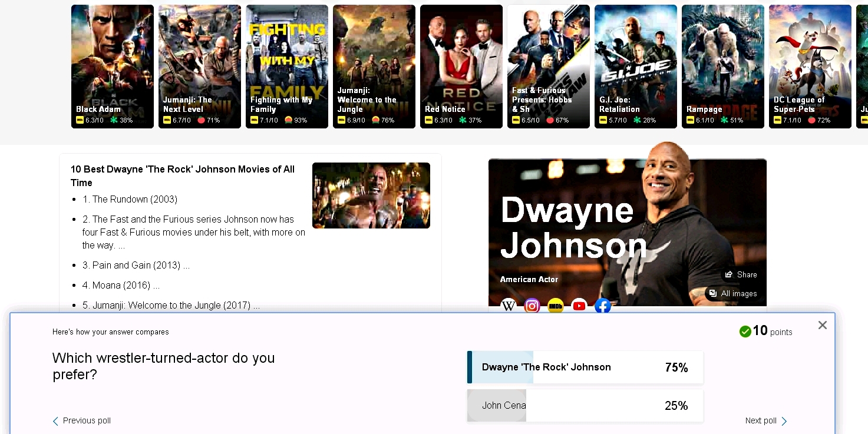Click the 10 Best Dwayne Johnson Movies heading
868x434 pixels.
[183, 175]
